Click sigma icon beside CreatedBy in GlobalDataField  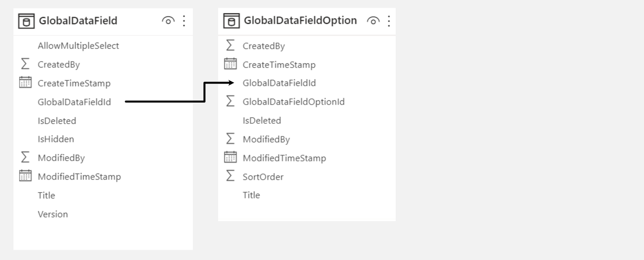25,64
